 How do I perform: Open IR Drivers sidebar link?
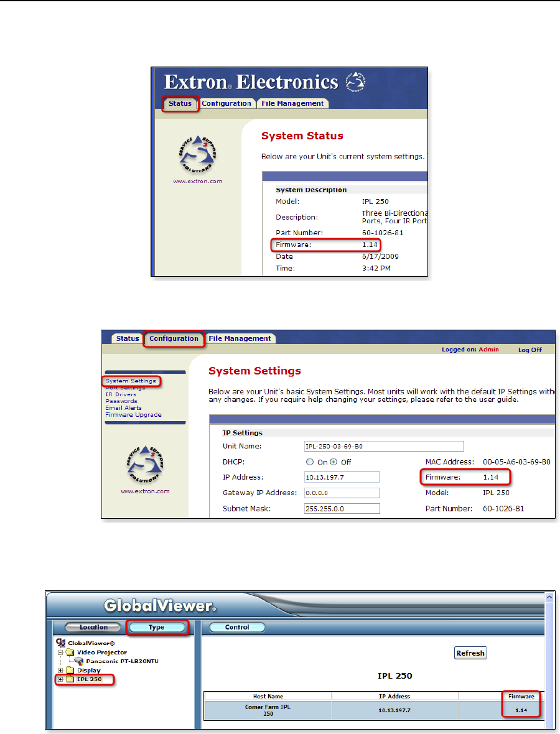(121, 394)
